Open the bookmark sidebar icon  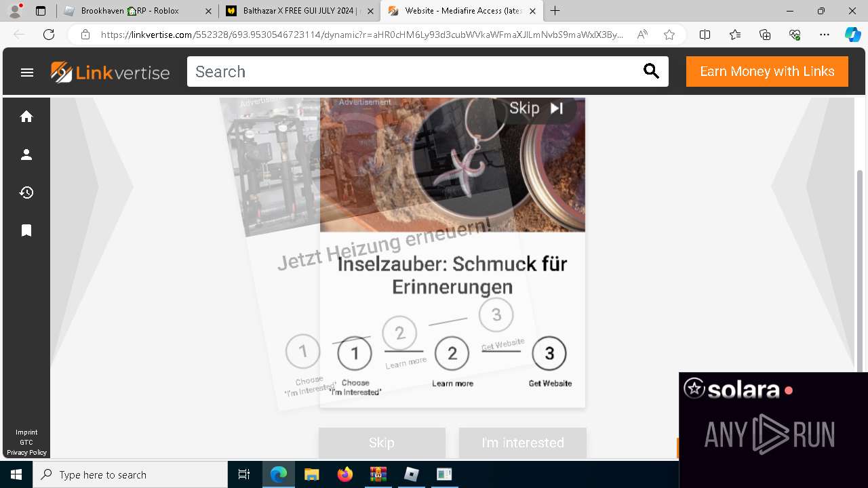26,230
